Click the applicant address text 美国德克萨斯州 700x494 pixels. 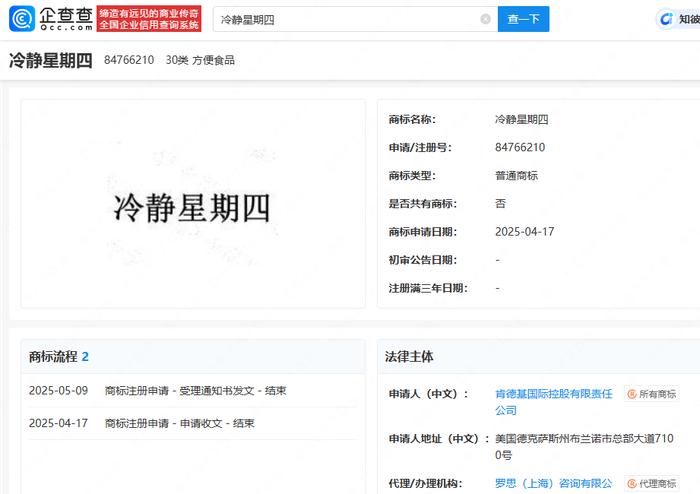[x=584, y=447]
